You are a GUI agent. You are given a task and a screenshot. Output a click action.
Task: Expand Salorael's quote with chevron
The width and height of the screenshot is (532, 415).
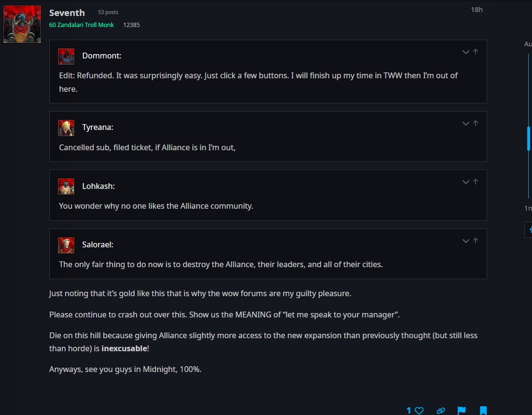[x=466, y=241]
